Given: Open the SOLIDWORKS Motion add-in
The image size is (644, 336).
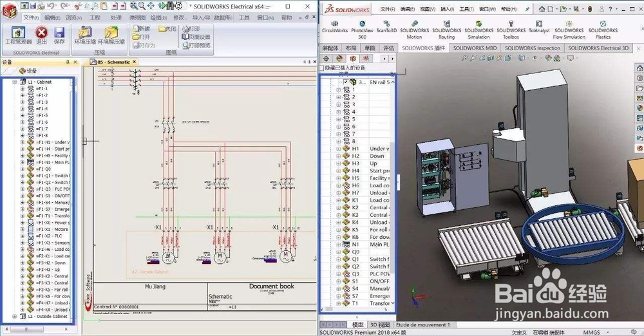Looking at the screenshot, I should [414, 30].
